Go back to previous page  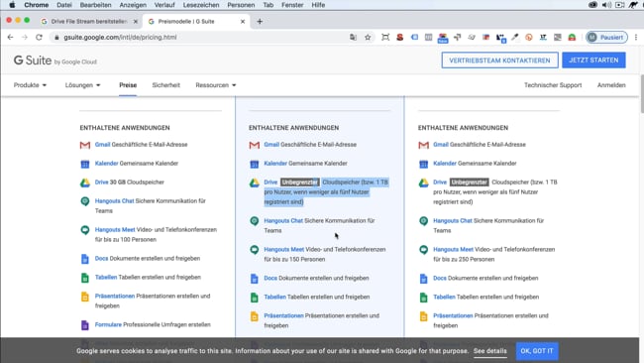[x=10, y=37]
